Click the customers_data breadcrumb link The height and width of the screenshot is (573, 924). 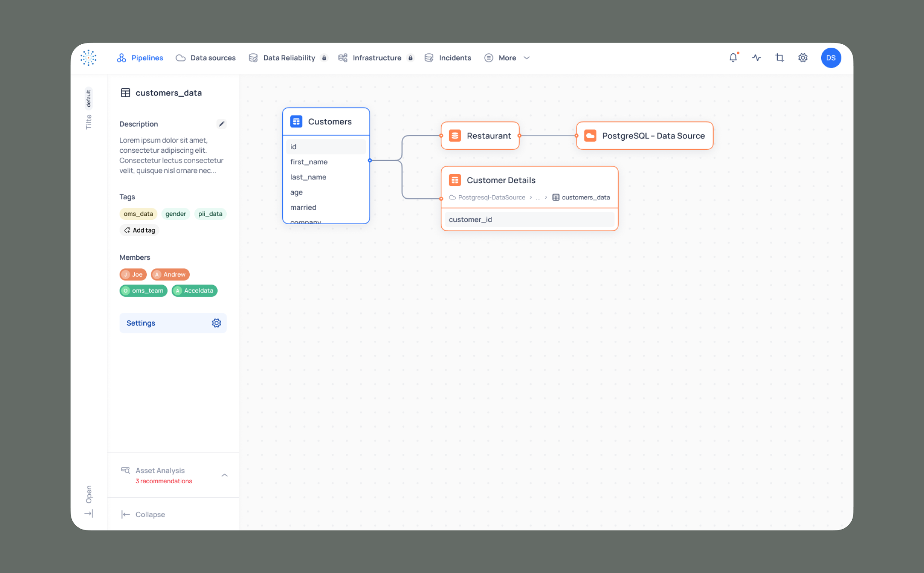point(581,197)
